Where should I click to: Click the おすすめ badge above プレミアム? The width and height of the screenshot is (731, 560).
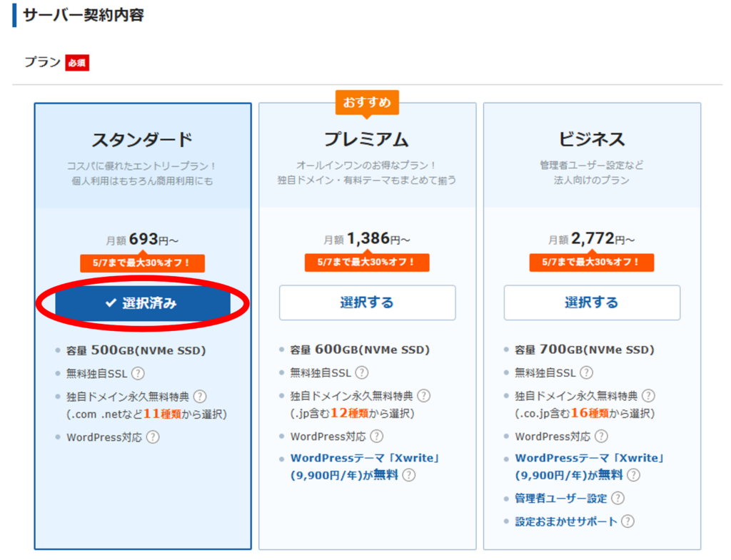coord(367,103)
